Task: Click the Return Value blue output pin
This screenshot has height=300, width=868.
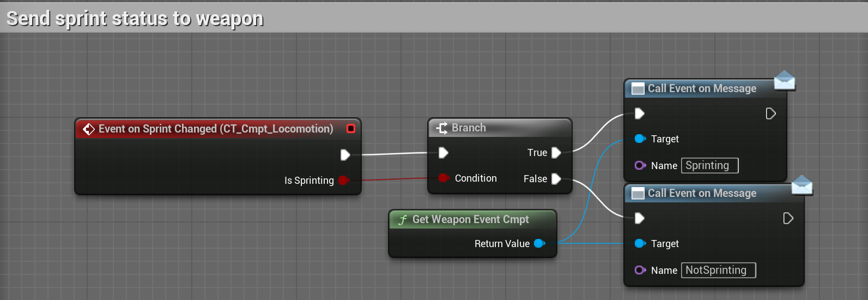Action: pos(539,243)
